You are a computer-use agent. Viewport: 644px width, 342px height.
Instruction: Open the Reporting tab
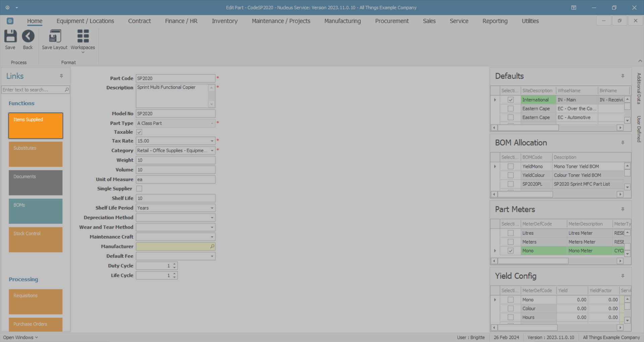[x=495, y=21]
